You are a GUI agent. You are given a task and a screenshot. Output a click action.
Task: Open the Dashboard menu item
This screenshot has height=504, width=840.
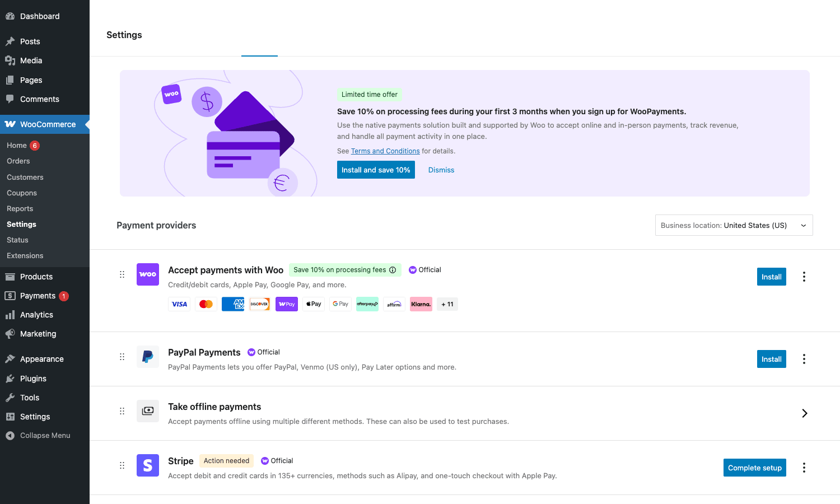point(45,16)
